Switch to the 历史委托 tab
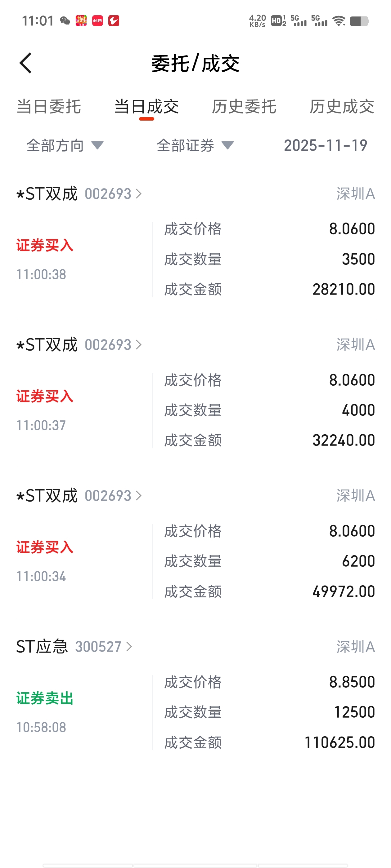This screenshot has width=391, height=868. [244, 107]
